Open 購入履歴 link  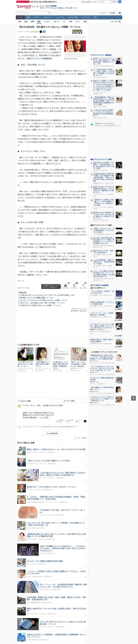[112, 13]
